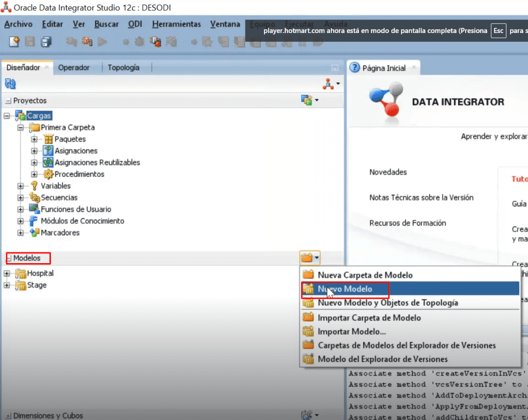Click the Save All toolbar icon
Image resolution: width=528 pixels, height=420 pixels.
tap(46, 42)
